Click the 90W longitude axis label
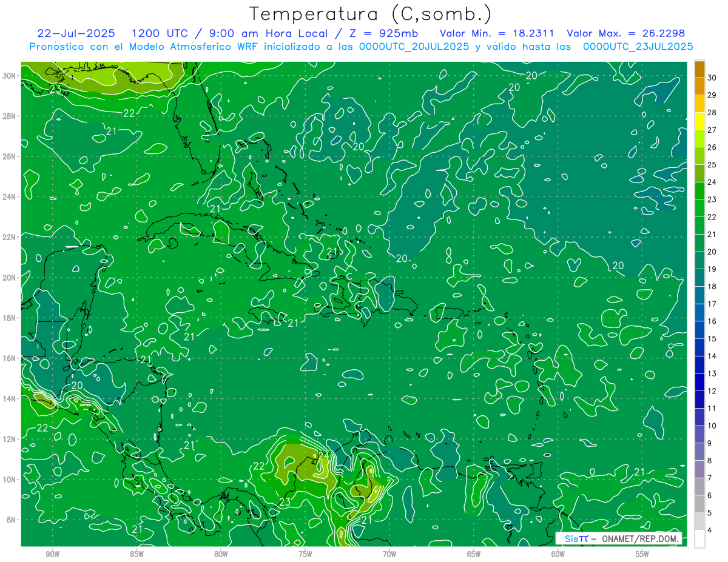 coord(53,554)
